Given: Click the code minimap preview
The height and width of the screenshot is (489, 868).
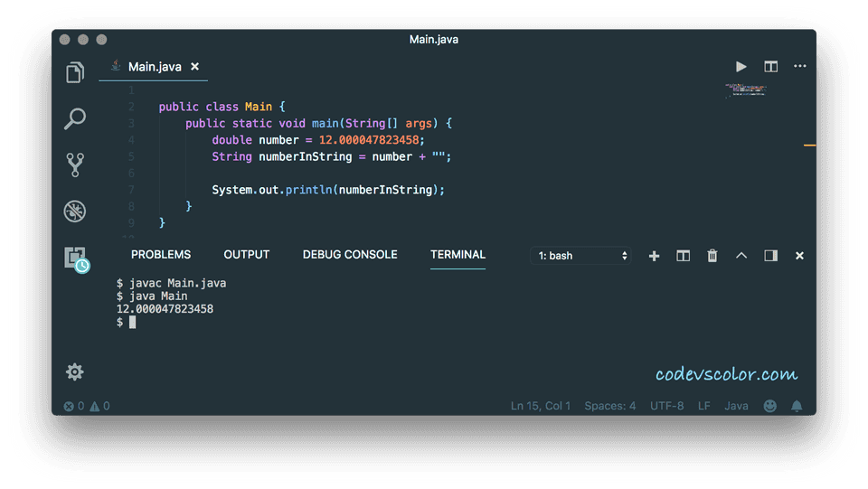Looking at the screenshot, I should [746, 90].
